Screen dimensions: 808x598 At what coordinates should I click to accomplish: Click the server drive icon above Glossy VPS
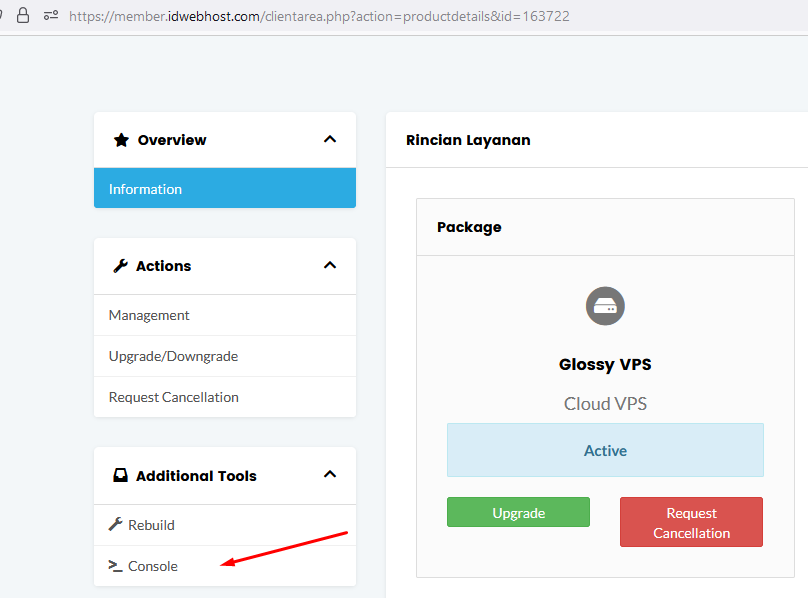click(605, 306)
